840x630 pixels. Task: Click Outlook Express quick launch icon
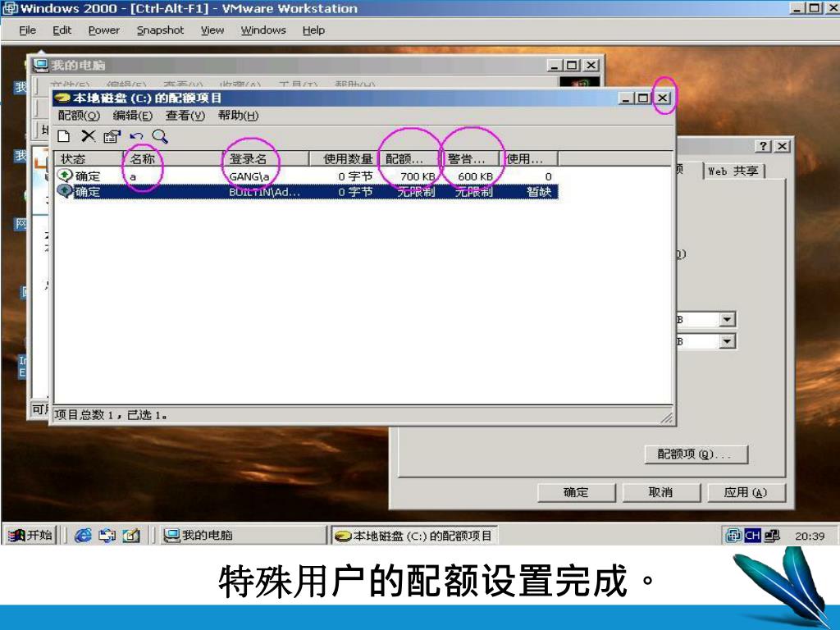[x=107, y=535]
